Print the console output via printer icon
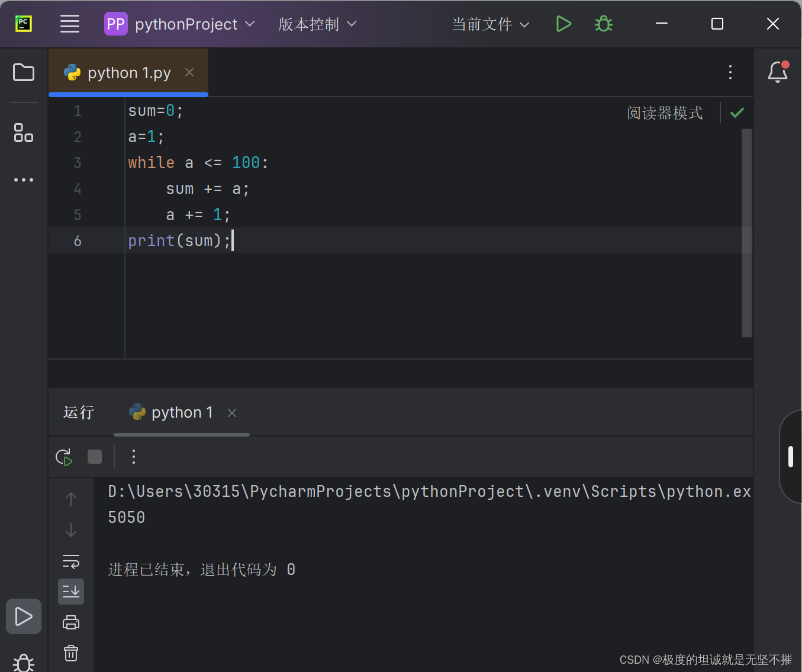Viewport: 802px width, 672px height. pyautogui.click(x=70, y=622)
